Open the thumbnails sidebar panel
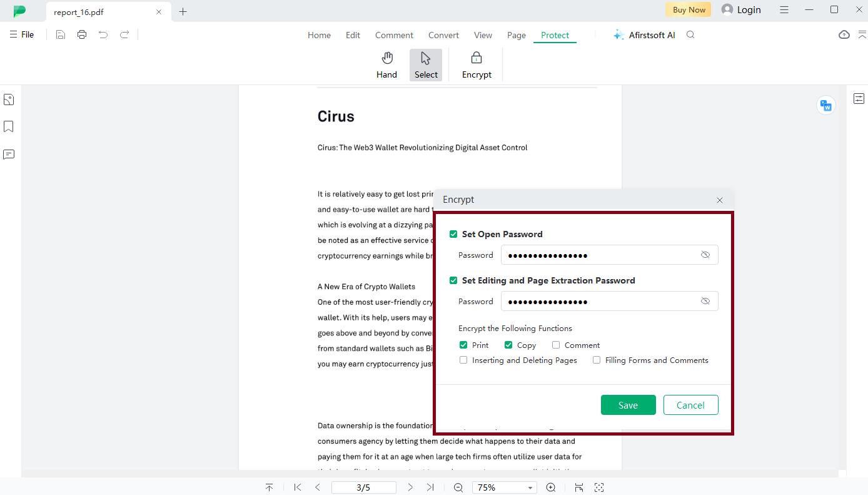Screen dimensions: 868x495 pos(9,100)
